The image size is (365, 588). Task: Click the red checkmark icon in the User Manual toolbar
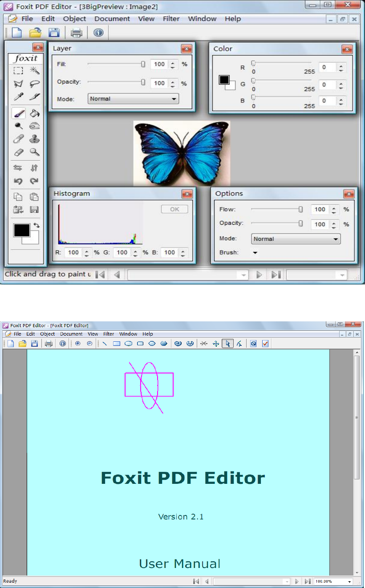point(265,343)
